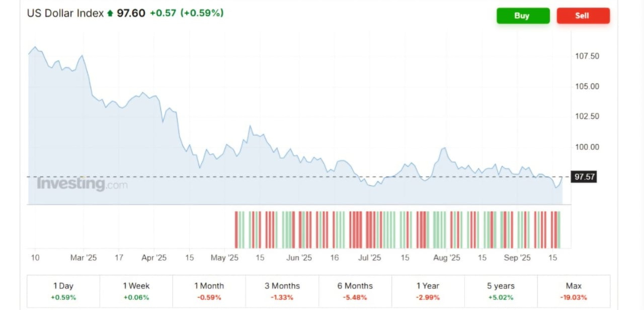Image resolution: width=644 pixels, height=310 pixels.
Task: Click the 107.50 price axis label
Action: [587, 56]
